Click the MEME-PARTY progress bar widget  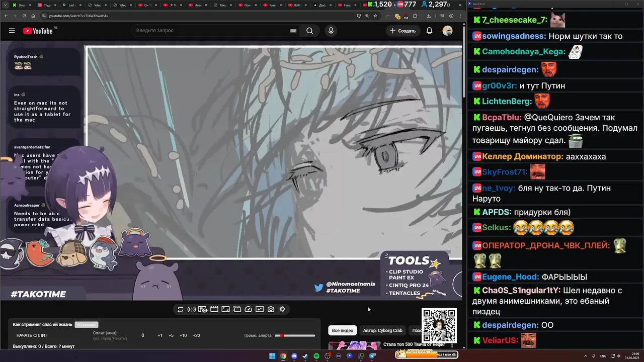point(426,354)
